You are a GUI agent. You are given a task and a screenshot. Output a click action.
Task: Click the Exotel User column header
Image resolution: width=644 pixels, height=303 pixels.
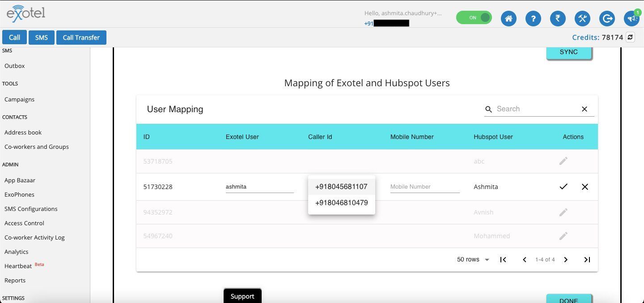pyautogui.click(x=242, y=137)
